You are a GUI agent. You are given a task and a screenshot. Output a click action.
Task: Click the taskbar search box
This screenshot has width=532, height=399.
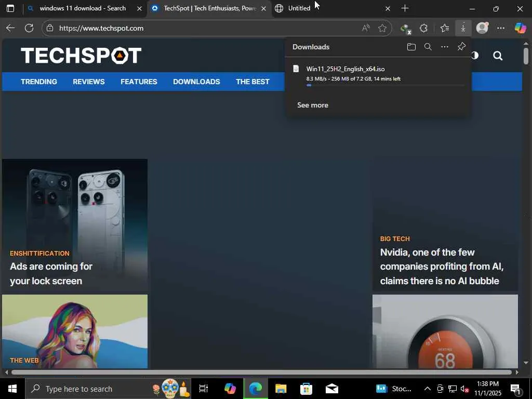click(x=108, y=389)
